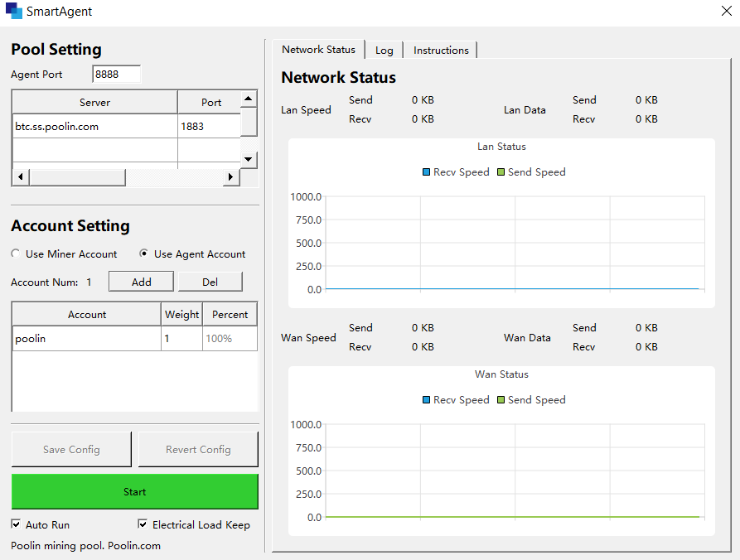Select the Use Miner Account radio button
Image resolution: width=740 pixels, height=560 pixels.
pyautogui.click(x=16, y=253)
